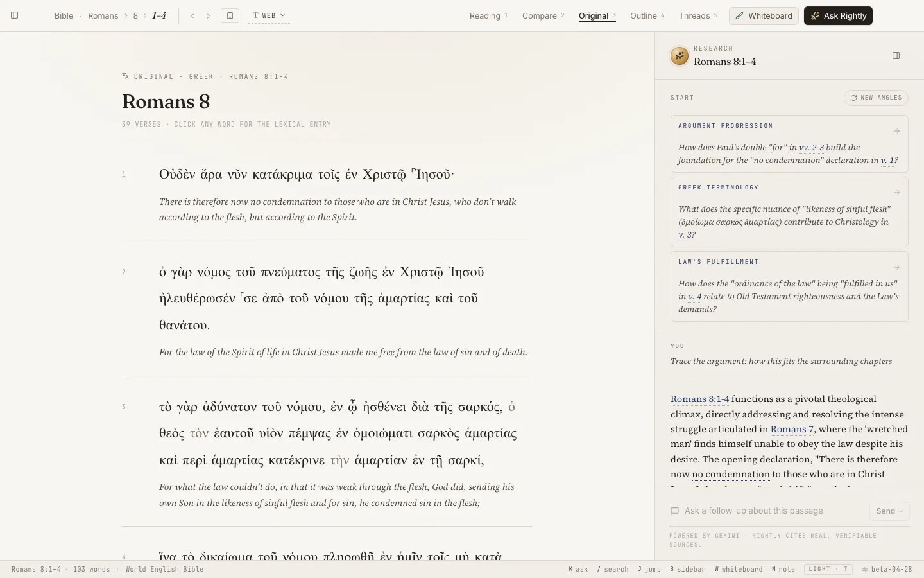The height and width of the screenshot is (578, 924).
Task: Open the WEB translation dropdown
Action: pos(269,15)
